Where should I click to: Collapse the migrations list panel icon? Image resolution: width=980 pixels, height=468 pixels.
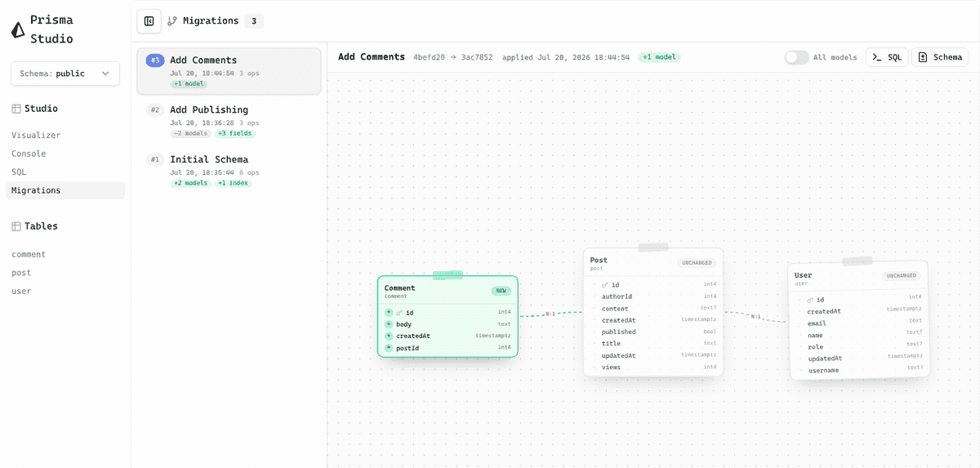click(149, 21)
